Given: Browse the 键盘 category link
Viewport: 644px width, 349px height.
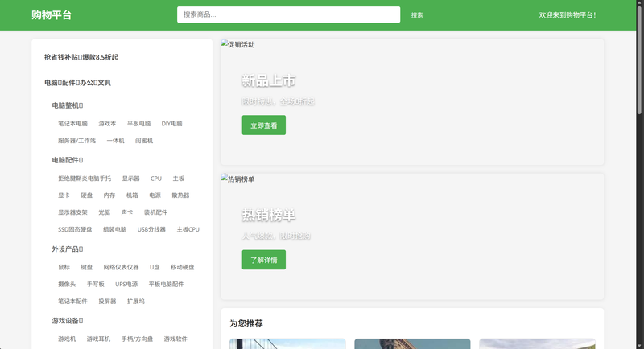Looking at the screenshot, I should point(87,268).
